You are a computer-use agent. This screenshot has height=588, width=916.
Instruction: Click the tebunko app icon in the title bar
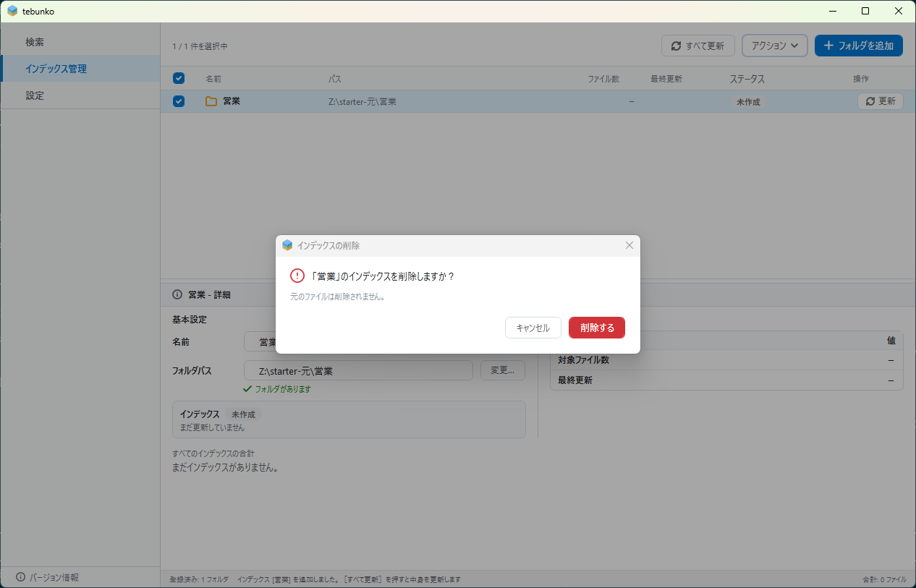(12, 11)
